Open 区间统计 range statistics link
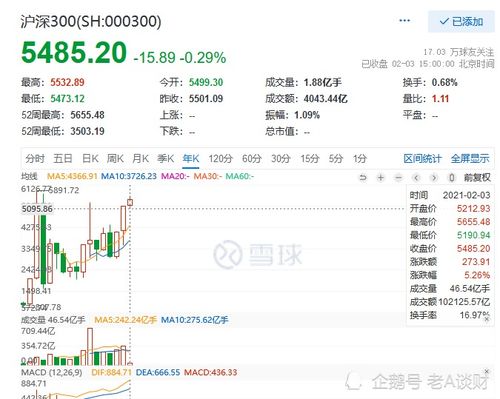 tap(422, 159)
